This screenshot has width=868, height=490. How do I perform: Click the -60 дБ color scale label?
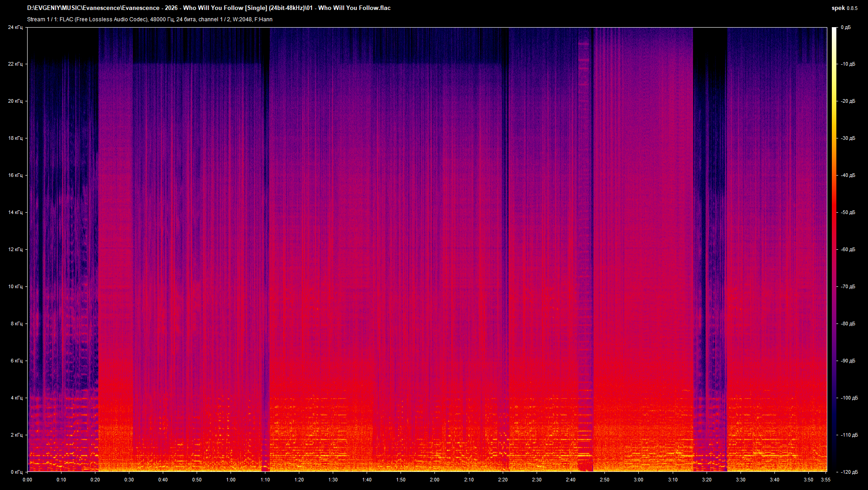pyautogui.click(x=848, y=249)
